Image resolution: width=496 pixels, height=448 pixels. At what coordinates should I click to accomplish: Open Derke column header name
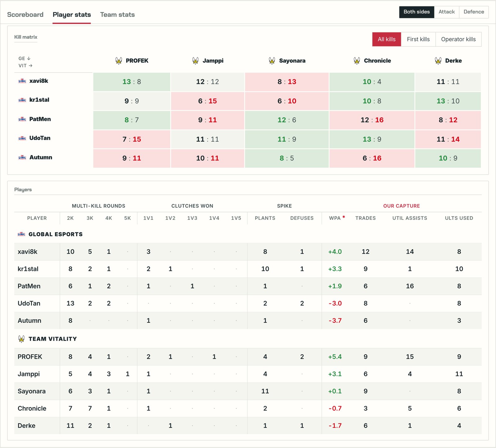tap(454, 61)
